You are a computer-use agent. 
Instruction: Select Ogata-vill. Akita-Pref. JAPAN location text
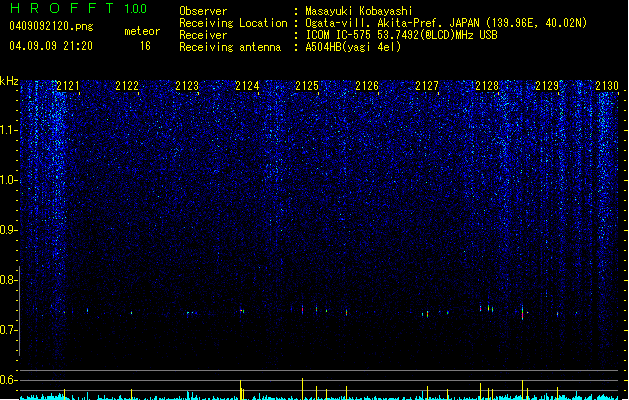446,23
